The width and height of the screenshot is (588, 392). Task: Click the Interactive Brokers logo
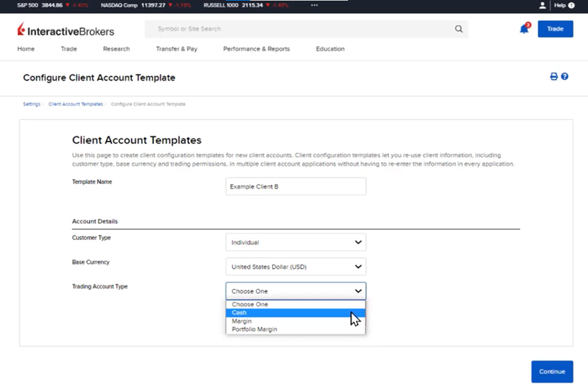tap(66, 30)
